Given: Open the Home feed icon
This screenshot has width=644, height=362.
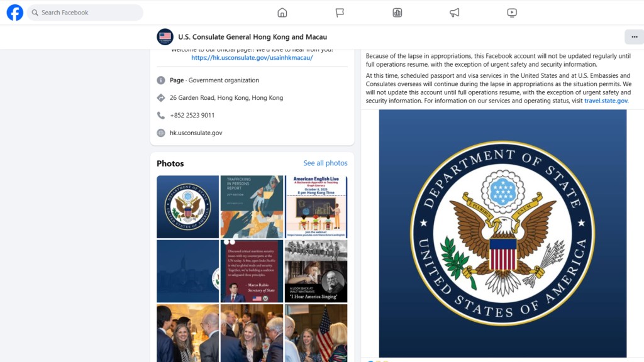Looking at the screenshot, I should click(282, 13).
